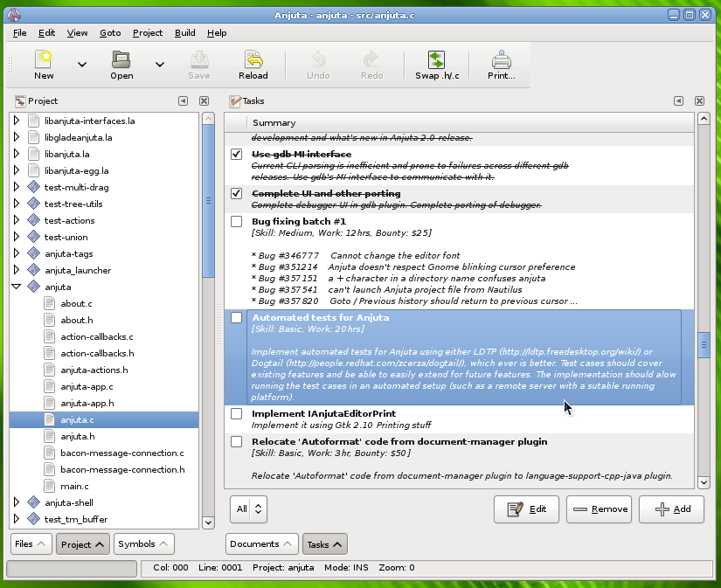
Task: Expand the libanjuta-interfaces.la tree node
Action: click(17, 121)
